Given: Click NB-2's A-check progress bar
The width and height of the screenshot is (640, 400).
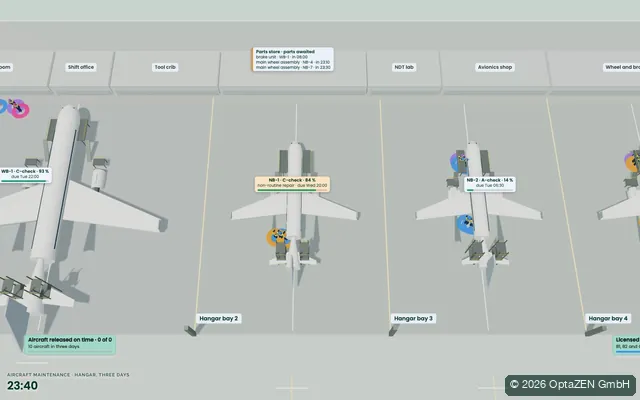Looking at the screenshot, I should tap(489, 190).
